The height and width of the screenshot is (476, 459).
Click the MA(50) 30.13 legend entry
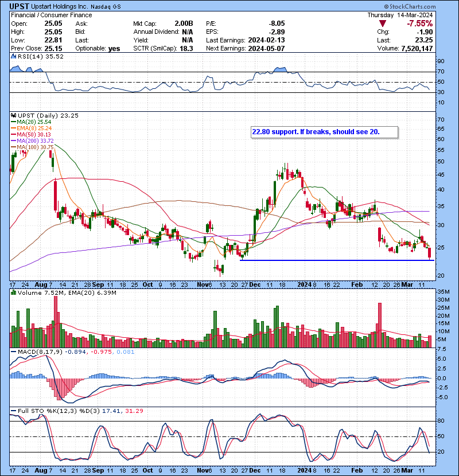coord(31,134)
